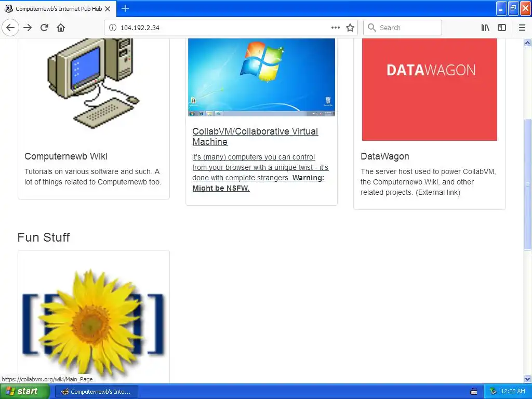Click the on-screen keyboard tray icon

pyautogui.click(x=474, y=392)
